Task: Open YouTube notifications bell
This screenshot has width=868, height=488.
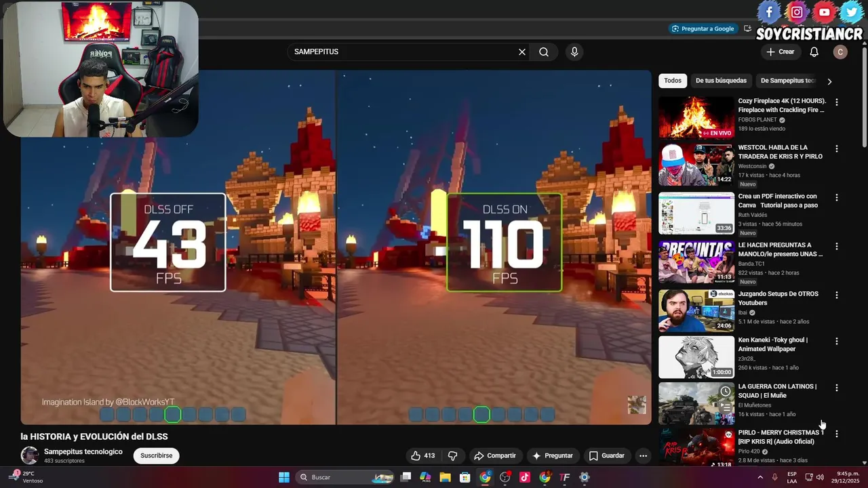Action: click(x=814, y=52)
